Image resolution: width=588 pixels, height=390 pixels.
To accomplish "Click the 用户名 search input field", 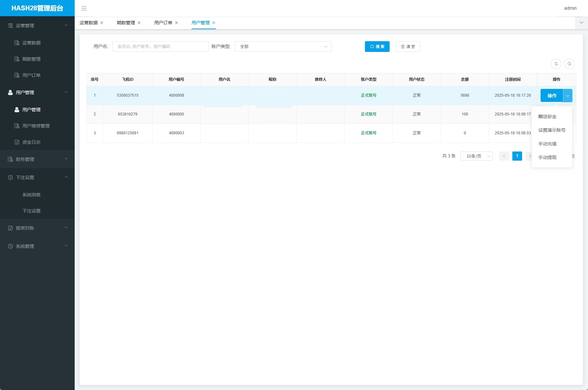I will [160, 46].
